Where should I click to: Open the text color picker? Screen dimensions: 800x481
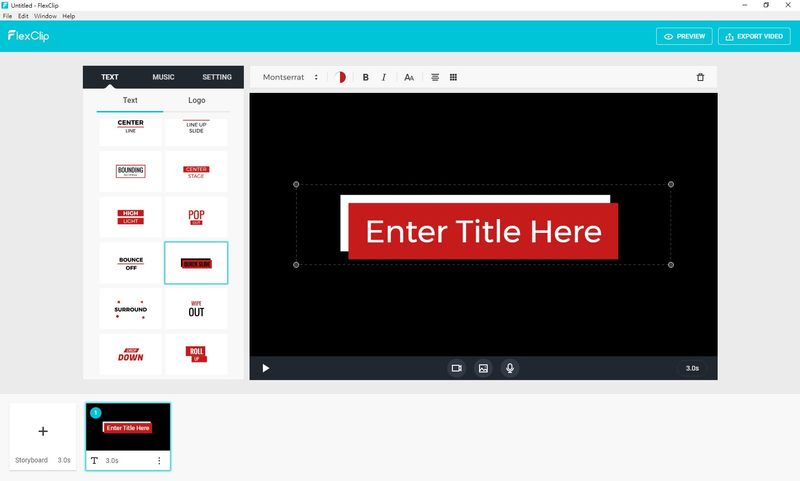(x=340, y=78)
